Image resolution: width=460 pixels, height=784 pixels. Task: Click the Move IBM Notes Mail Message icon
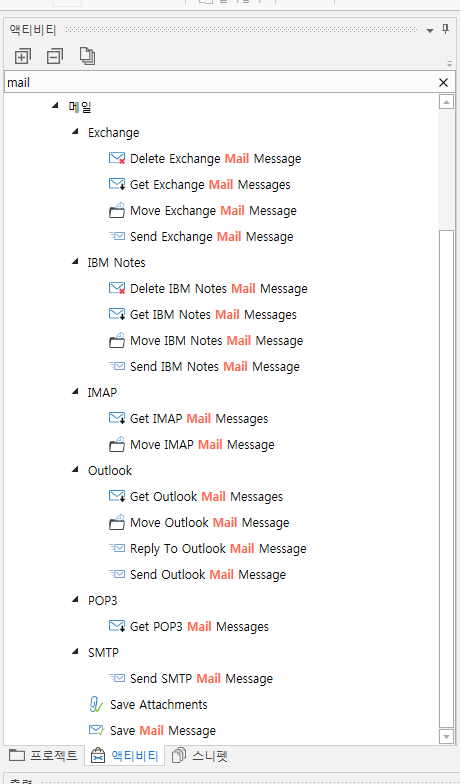[x=117, y=340]
